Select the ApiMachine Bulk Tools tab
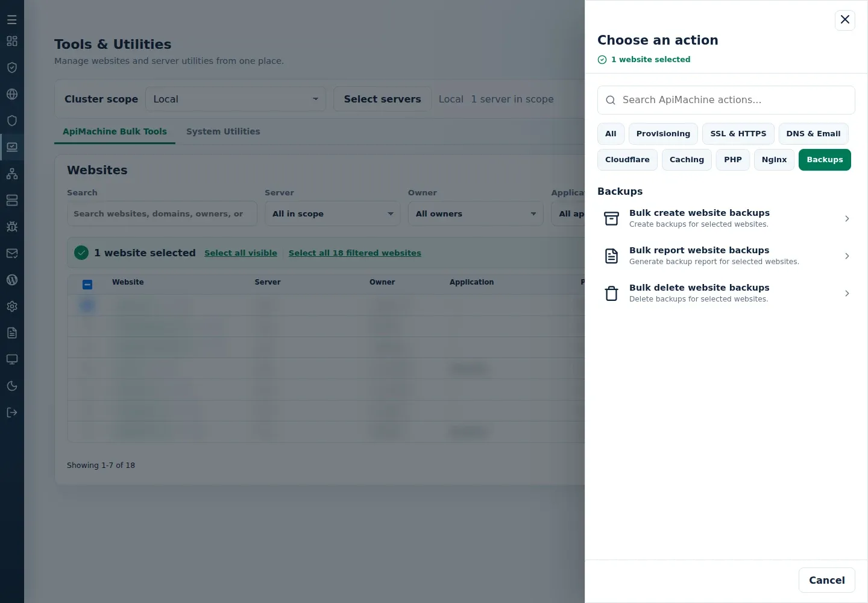 (115, 131)
